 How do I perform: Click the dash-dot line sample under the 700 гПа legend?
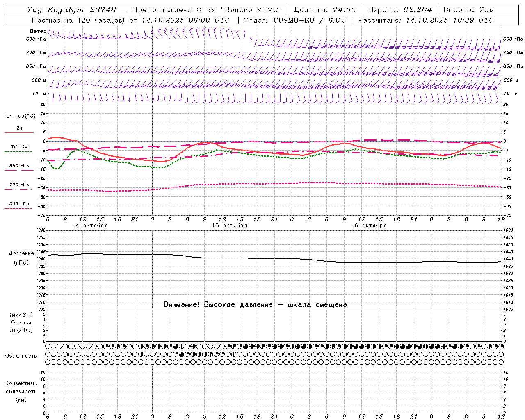[x=18, y=189]
